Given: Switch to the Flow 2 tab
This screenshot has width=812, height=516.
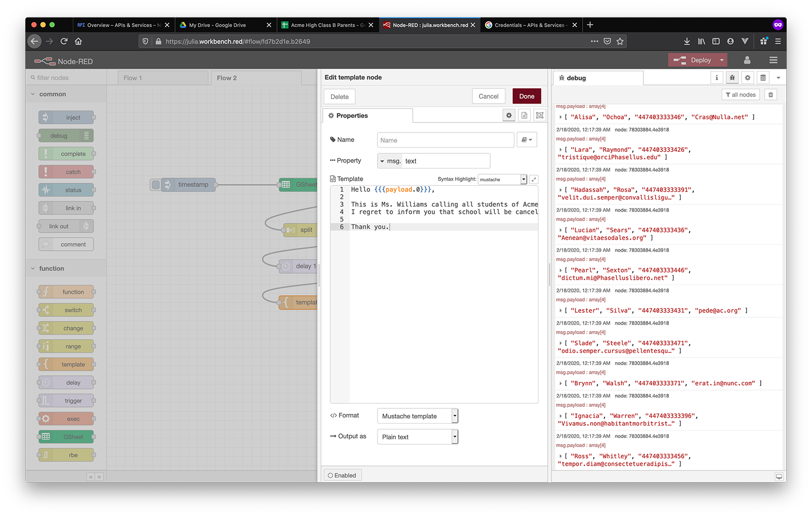Looking at the screenshot, I should tap(256, 78).
